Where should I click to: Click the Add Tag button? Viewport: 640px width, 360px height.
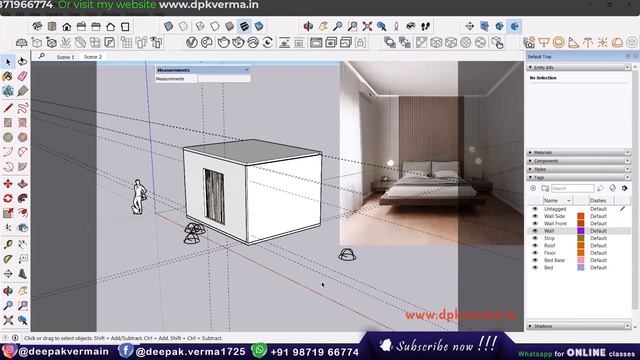[x=533, y=188]
